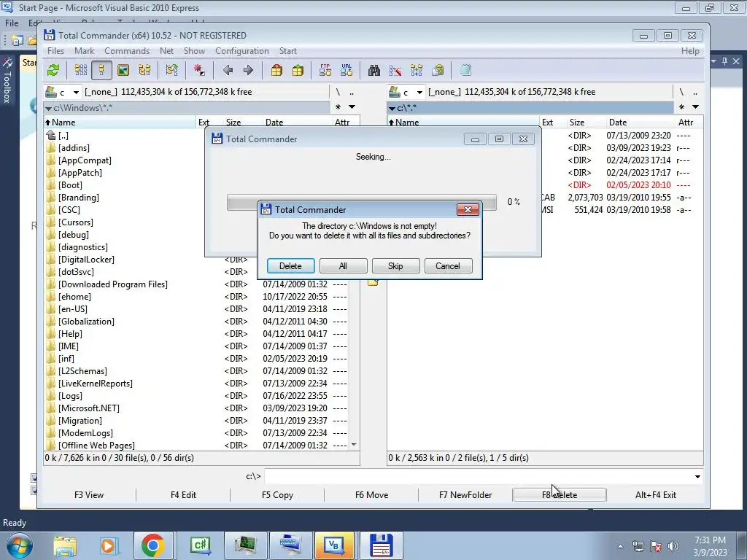Click the volume speaker tray icon
Screen dimensions: 747x560
pyautogui.click(x=673, y=546)
